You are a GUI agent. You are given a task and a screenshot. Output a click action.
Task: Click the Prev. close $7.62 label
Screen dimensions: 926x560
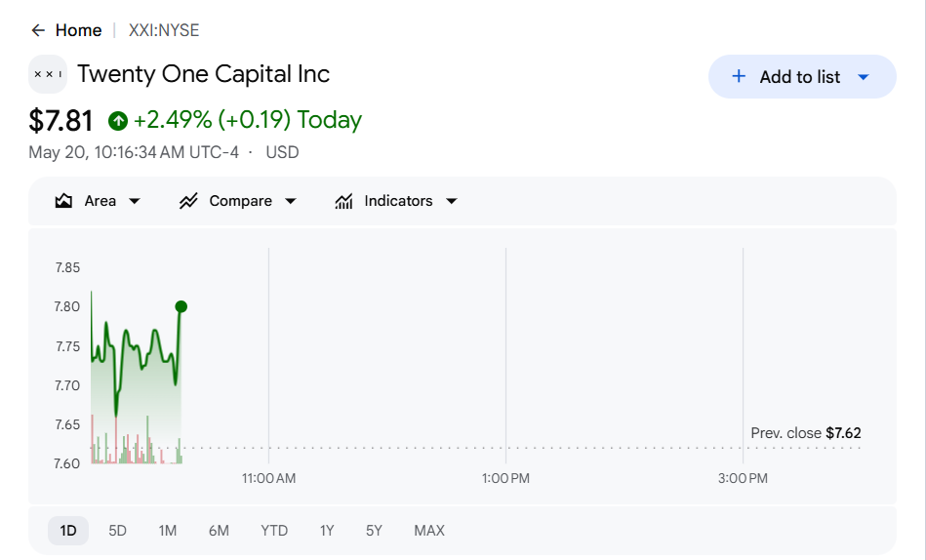pos(806,433)
